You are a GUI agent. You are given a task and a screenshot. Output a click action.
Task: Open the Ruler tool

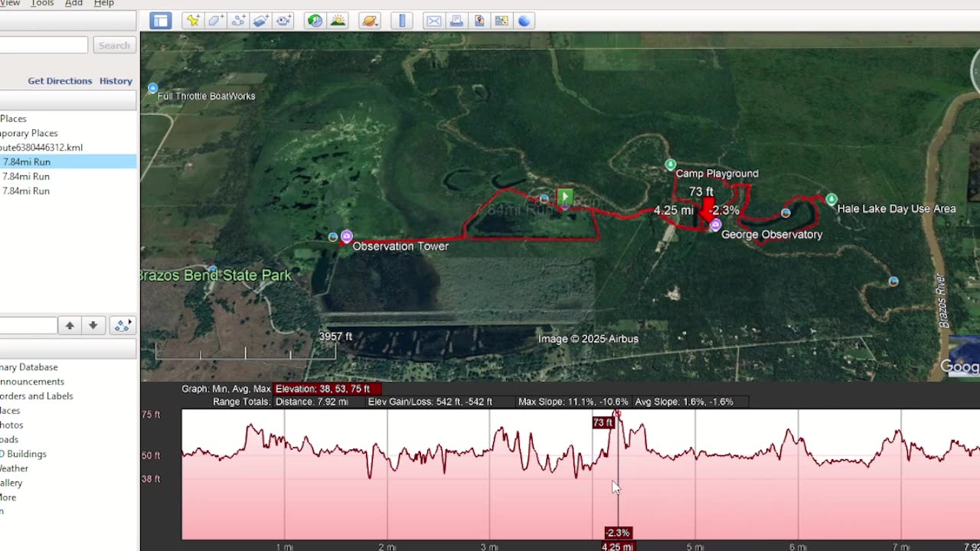(402, 21)
